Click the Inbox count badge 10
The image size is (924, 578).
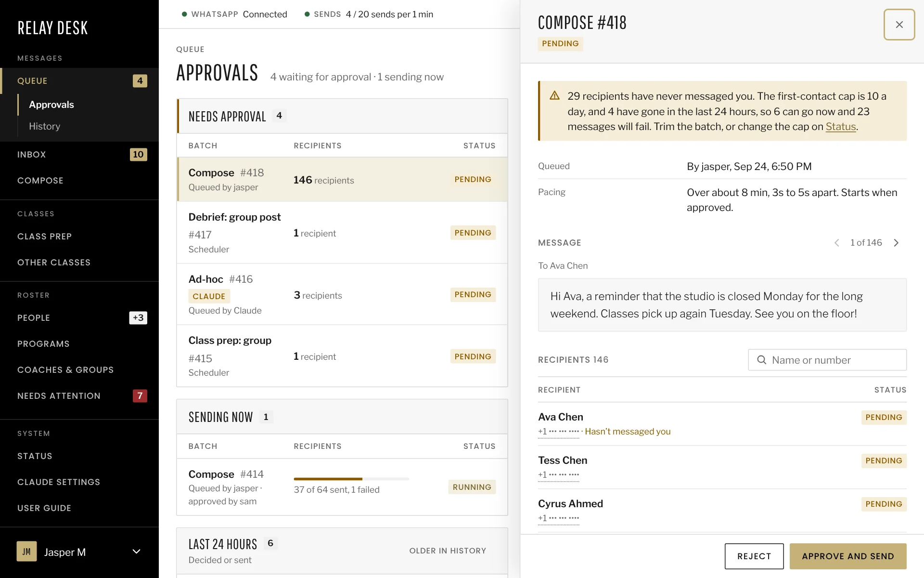(138, 155)
